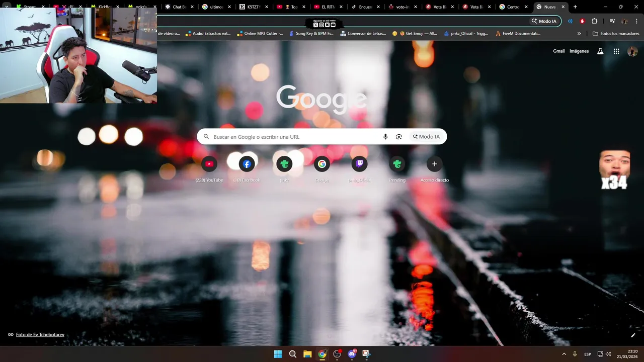Open Windows Start menu
This screenshot has width=644, height=362.
[278, 354]
